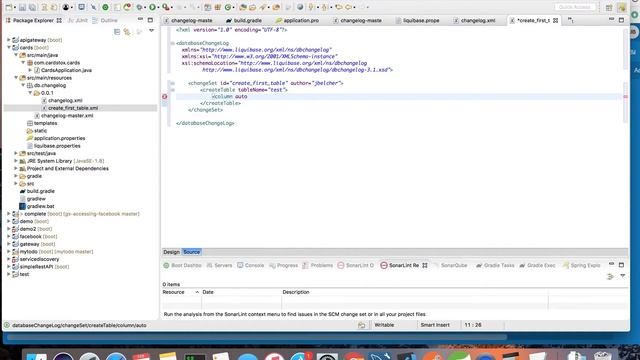Minimize the Package Explorer view
640x360 pixels.
[140, 20]
